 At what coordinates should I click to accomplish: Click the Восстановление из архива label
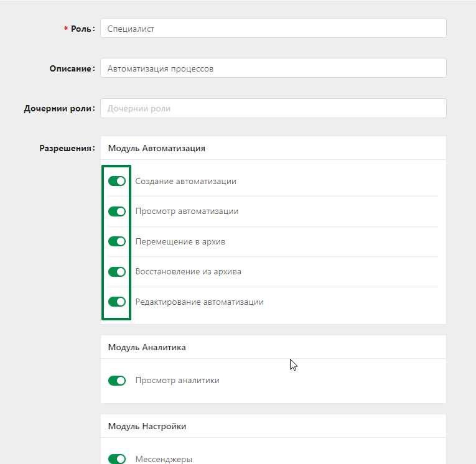point(188,272)
